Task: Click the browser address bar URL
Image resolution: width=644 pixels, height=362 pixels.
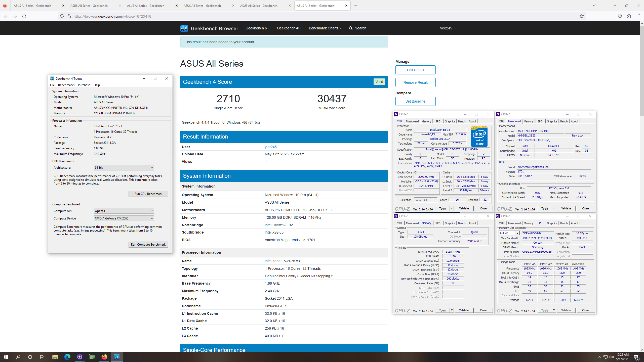Action: click(112, 16)
